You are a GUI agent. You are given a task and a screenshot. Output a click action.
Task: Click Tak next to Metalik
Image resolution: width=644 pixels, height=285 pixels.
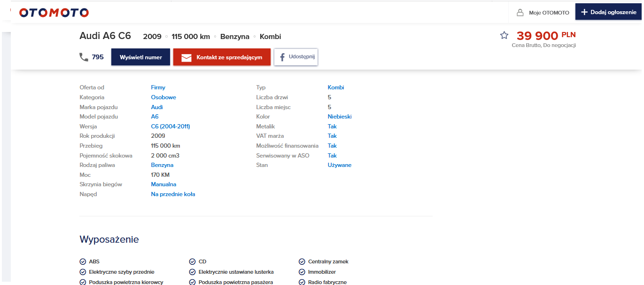332,127
